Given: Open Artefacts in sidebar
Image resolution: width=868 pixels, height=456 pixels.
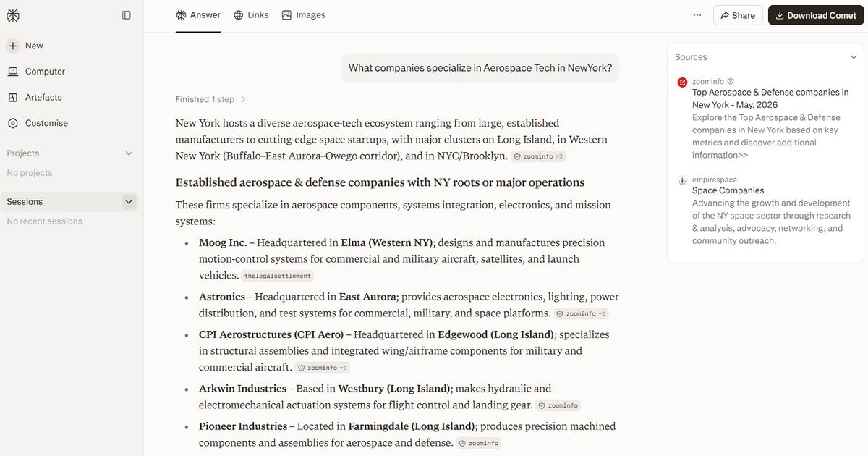Looking at the screenshot, I should tap(35, 97).
